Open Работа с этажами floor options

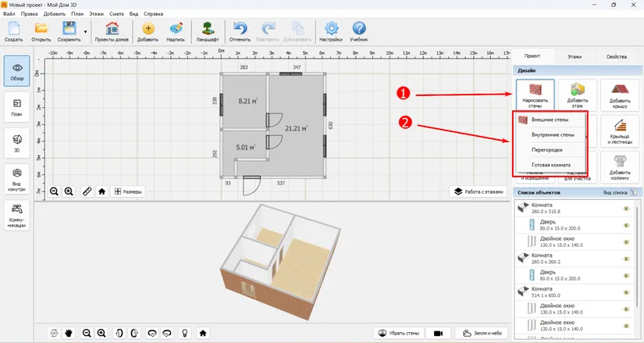click(x=478, y=191)
